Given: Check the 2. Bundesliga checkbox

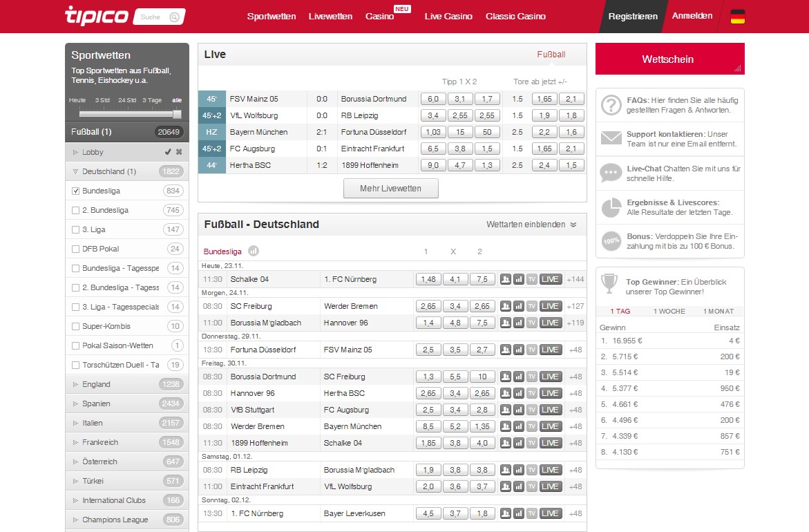Looking at the screenshot, I should (x=76, y=210).
